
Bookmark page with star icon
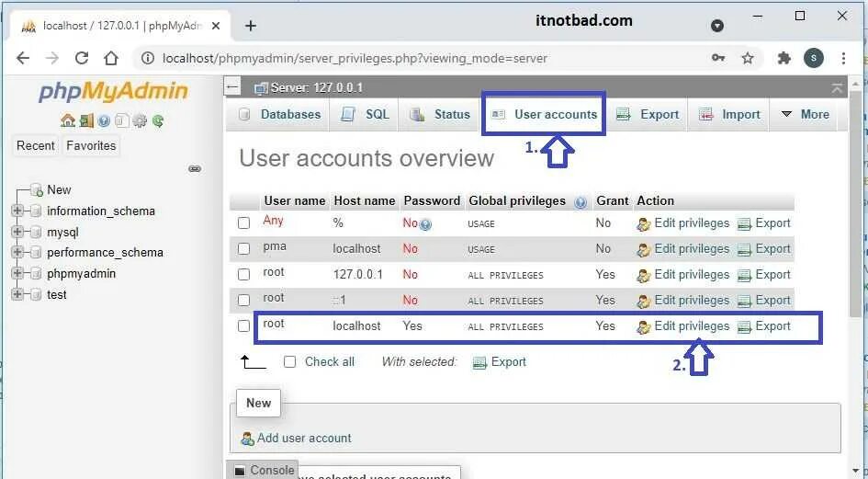click(748, 58)
